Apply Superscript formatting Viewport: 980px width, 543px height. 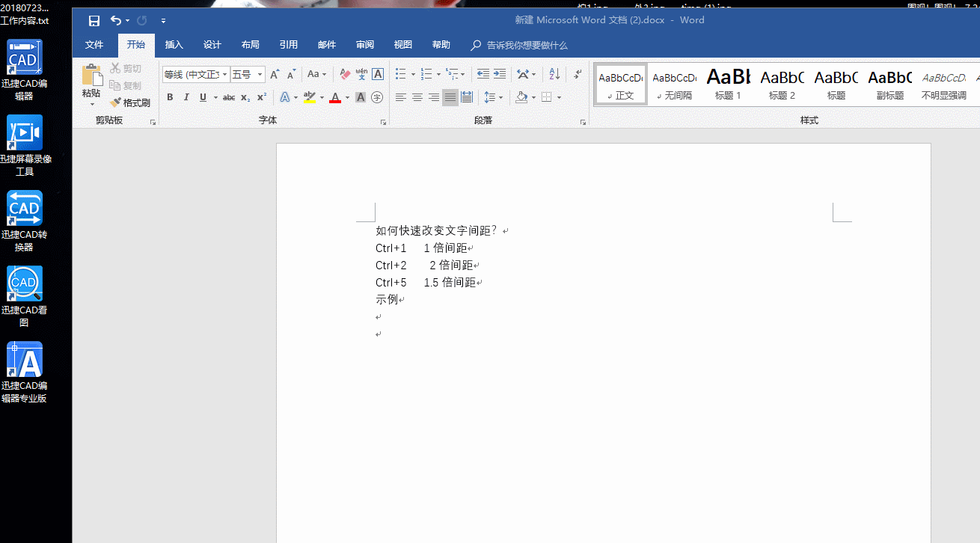[261, 96]
